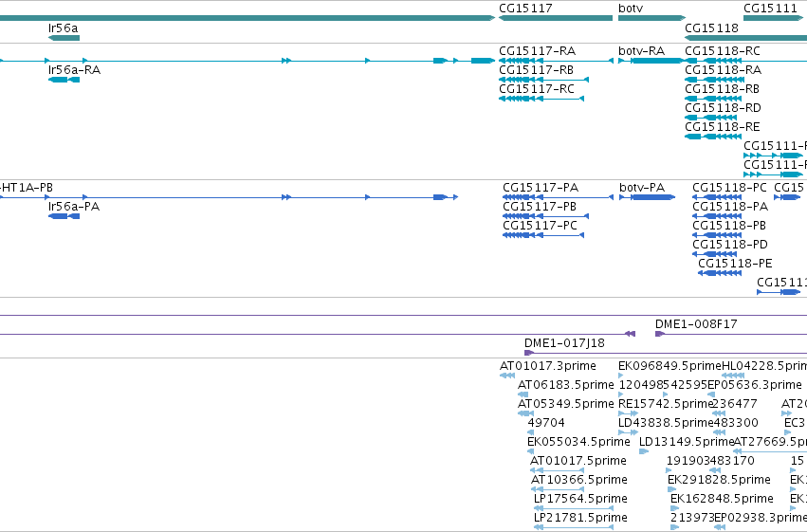Select the CG15118-RE transcript label

pos(722,127)
